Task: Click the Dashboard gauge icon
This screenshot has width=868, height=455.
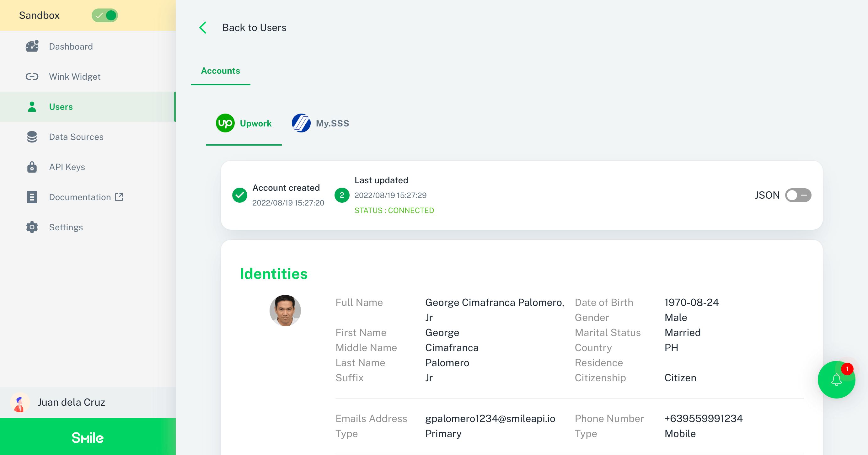Action: 32,46
